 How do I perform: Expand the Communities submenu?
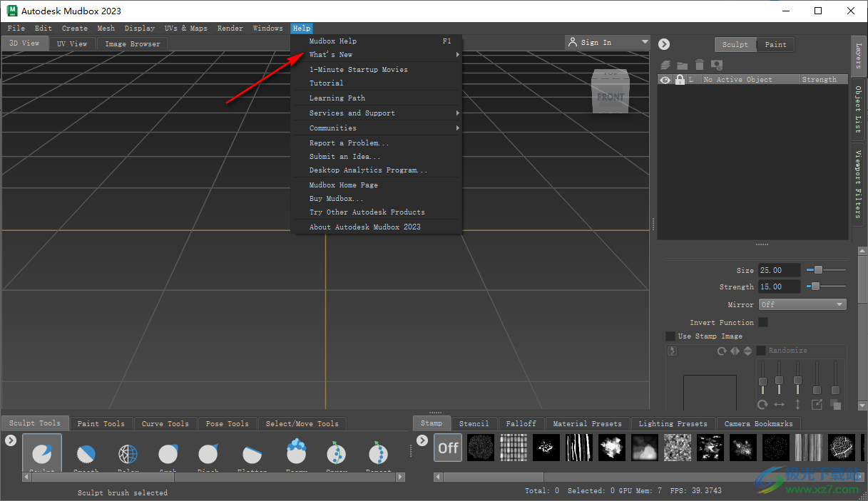[377, 128]
